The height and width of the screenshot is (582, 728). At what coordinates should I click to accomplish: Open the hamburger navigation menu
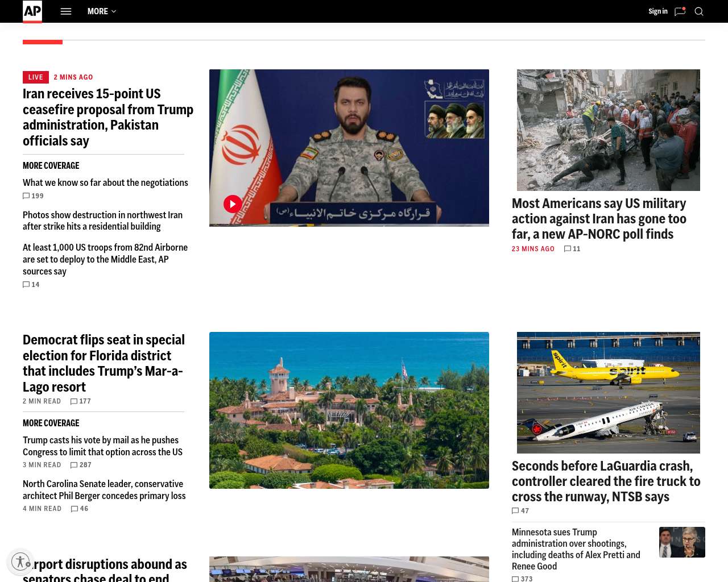[x=66, y=11]
